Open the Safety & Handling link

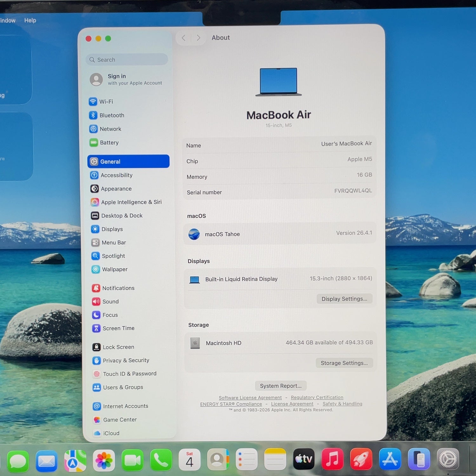(x=342, y=404)
